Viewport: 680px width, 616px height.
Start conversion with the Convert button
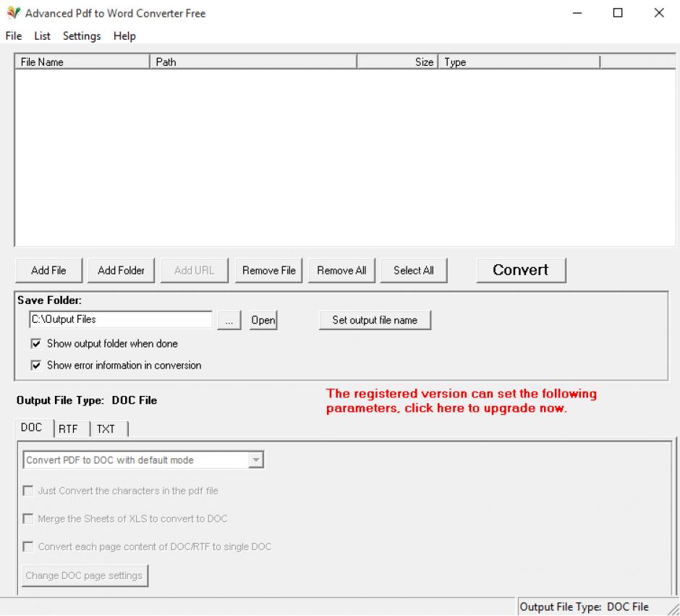coord(521,270)
